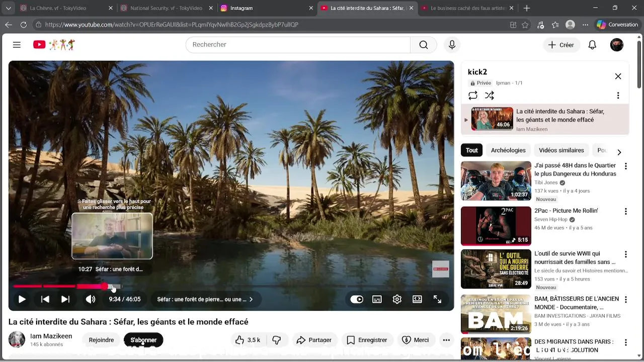Switch to theater mode
Image resolution: width=644 pixels, height=362 pixels.
coord(417,299)
